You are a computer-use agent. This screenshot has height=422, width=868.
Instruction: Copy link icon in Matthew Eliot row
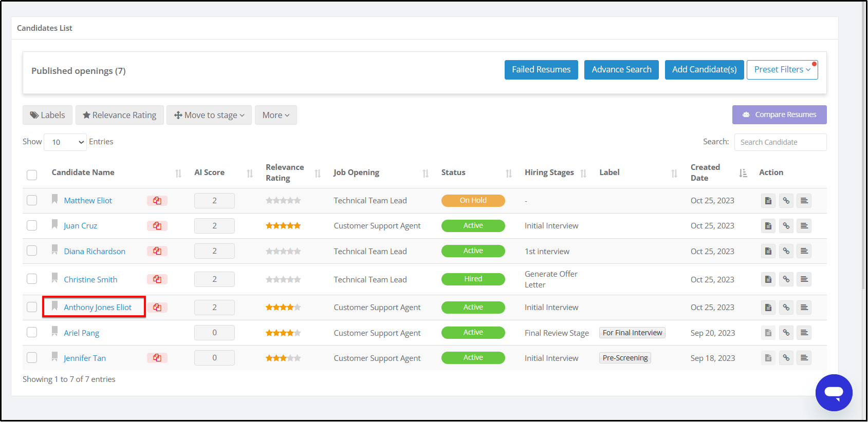(786, 201)
